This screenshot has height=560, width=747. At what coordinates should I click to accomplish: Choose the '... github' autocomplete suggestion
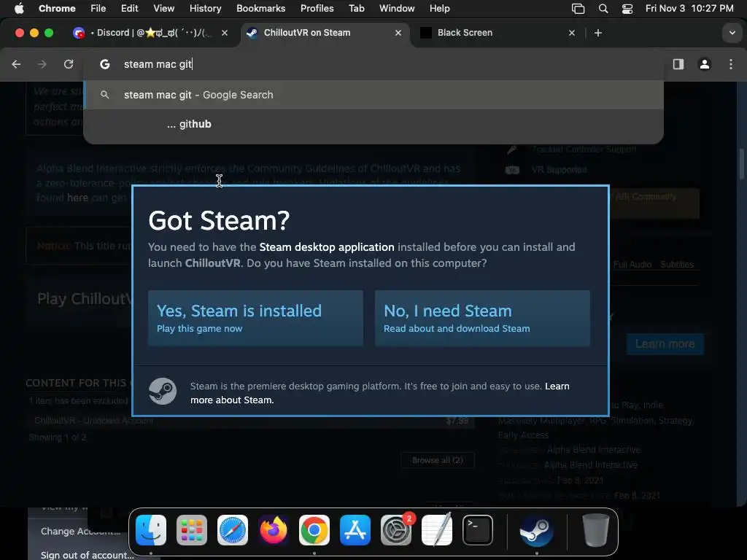373,124
